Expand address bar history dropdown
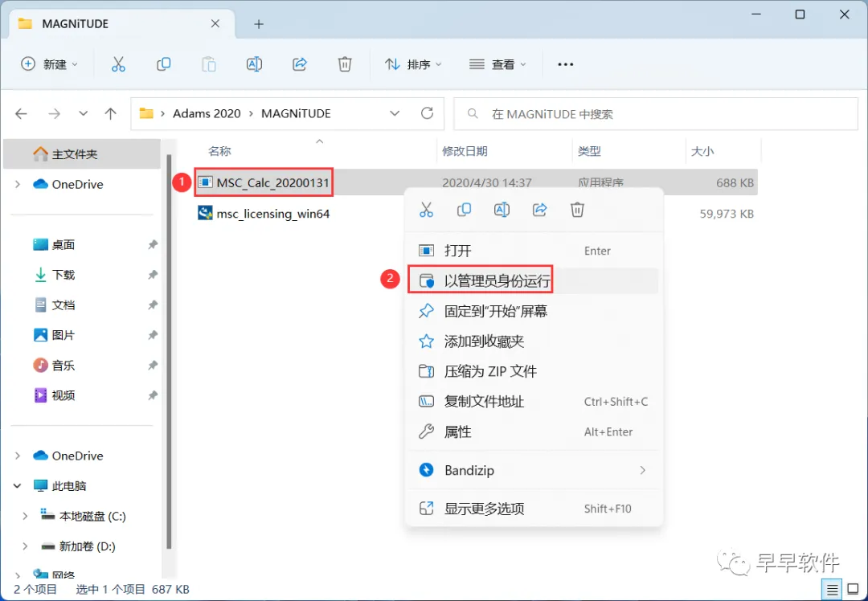Screen dimensions: 868x601 [395, 113]
